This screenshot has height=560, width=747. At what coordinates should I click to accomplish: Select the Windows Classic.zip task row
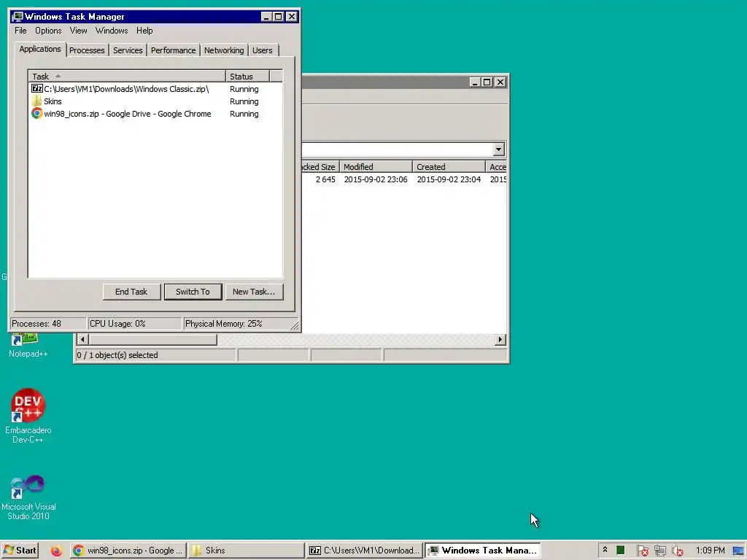(x=155, y=89)
